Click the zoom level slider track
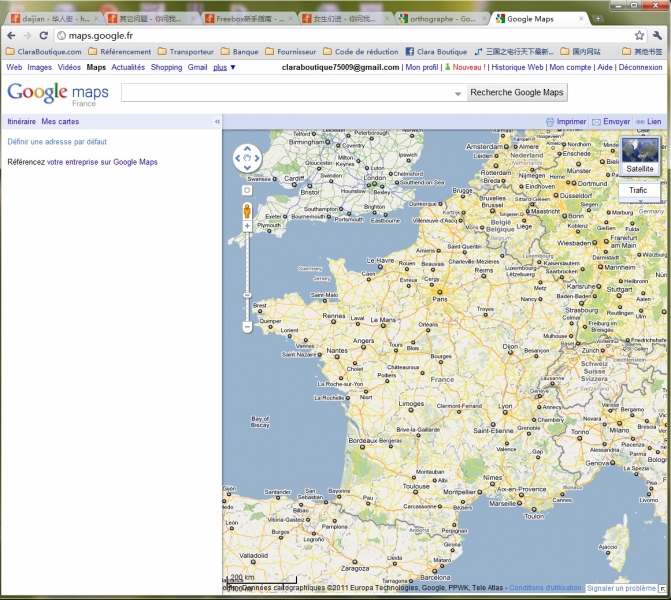The image size is (671, 600). point(247,275)
